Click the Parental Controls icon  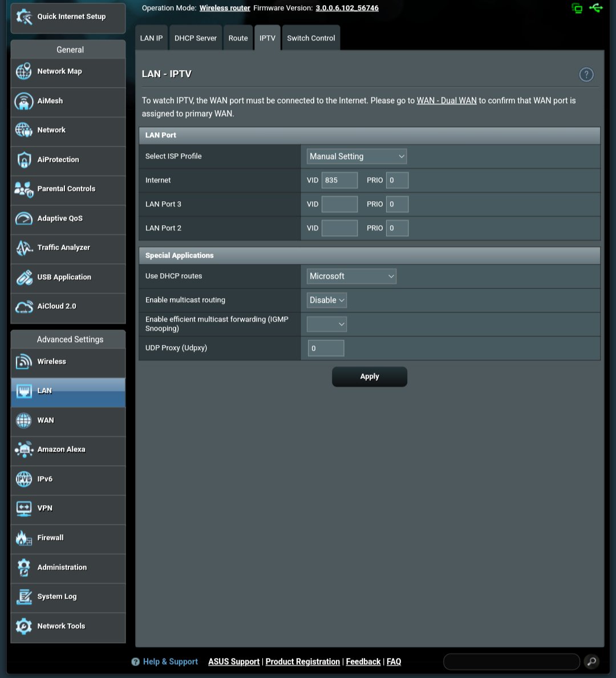24,189
